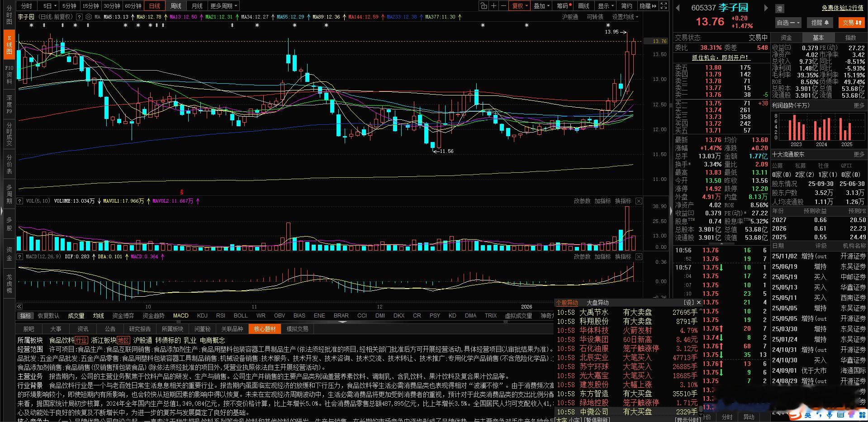Toggle the 画线 drawing tools
868x422 pixels.
584,6
